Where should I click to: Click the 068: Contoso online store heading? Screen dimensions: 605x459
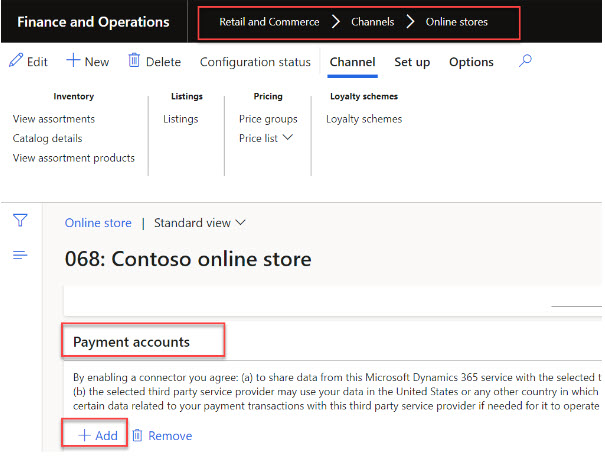(x=188, y=258)
